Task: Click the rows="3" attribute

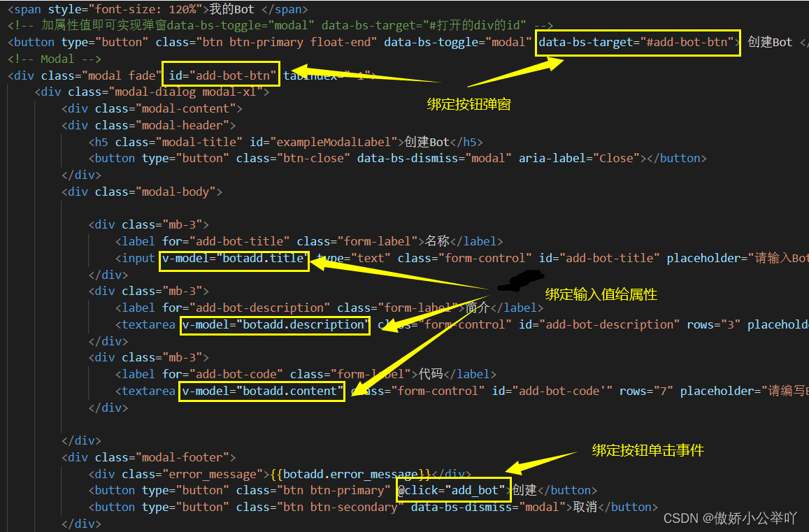Action: 713,324
